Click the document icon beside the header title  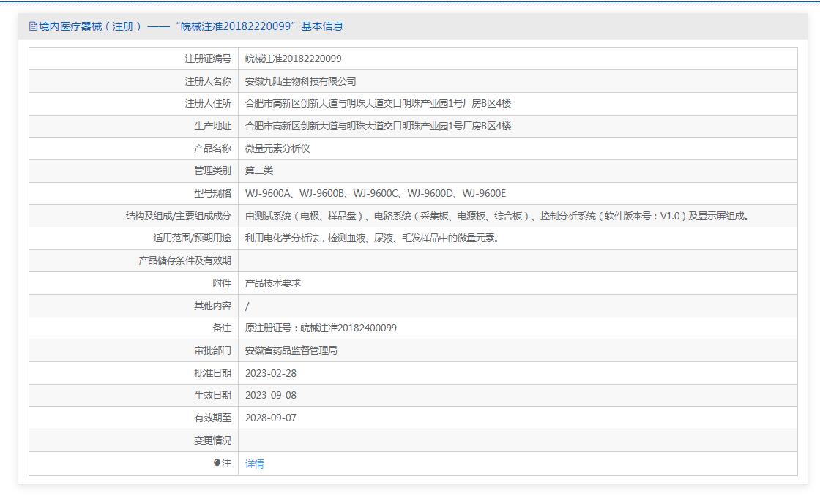pyautogui.click(x=33, y=26)
